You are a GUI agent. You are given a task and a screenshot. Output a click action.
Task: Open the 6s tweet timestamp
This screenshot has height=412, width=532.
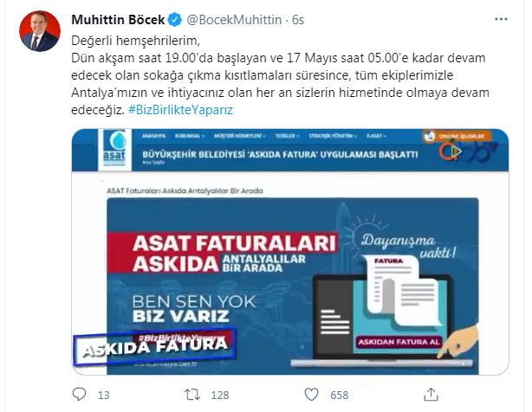pos(298,20)
